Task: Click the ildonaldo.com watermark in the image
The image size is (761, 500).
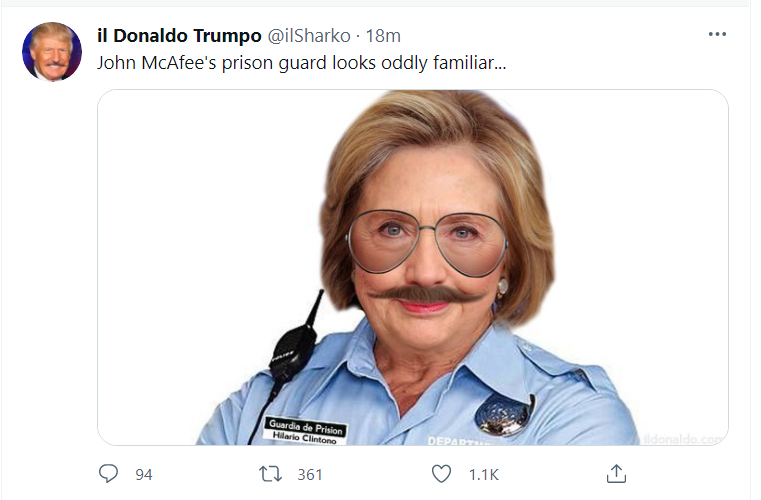Action: pyautogui.click(x=684, y=438)
